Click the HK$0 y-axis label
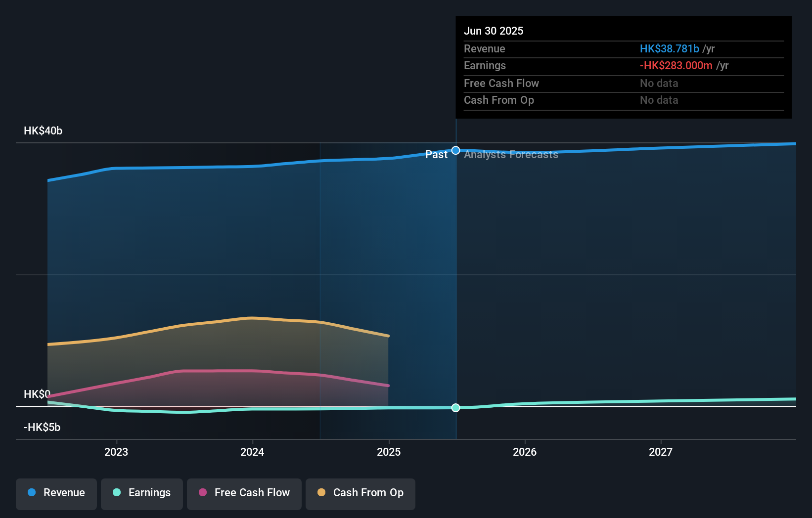Viewport: 812px width, 518px height. (x=37, y=394)
